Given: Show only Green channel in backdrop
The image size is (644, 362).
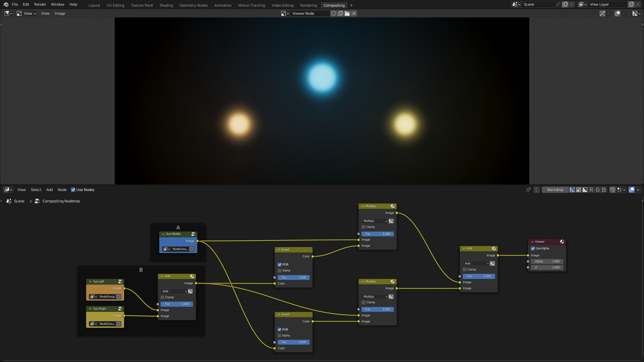Looking at the screenshot, I should [x=598, y=190].
